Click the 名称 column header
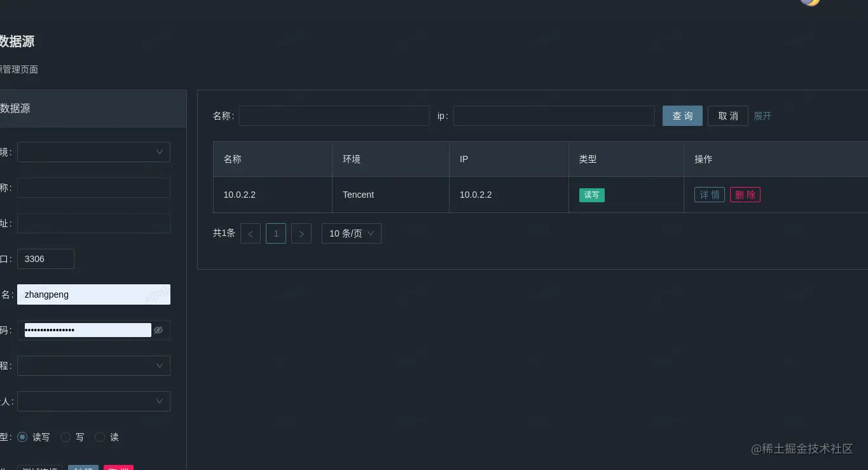868x470 pixels. coord(273,159)
